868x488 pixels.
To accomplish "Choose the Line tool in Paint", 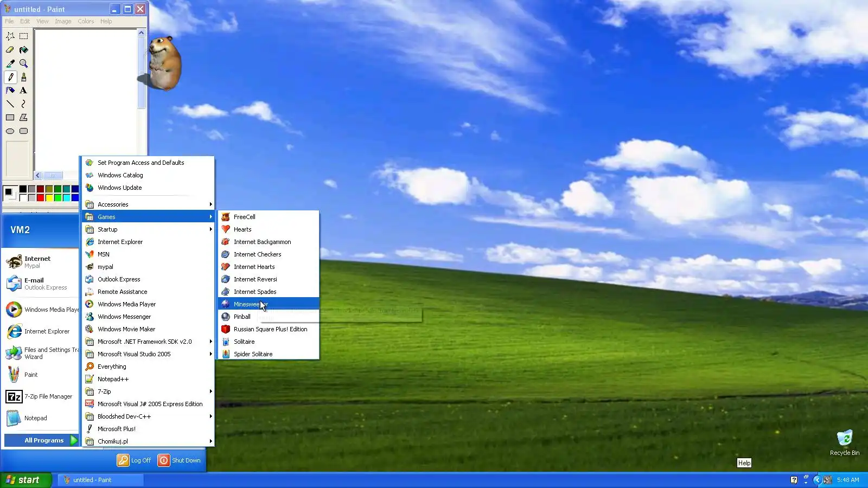I will click(x=10, y=104).
